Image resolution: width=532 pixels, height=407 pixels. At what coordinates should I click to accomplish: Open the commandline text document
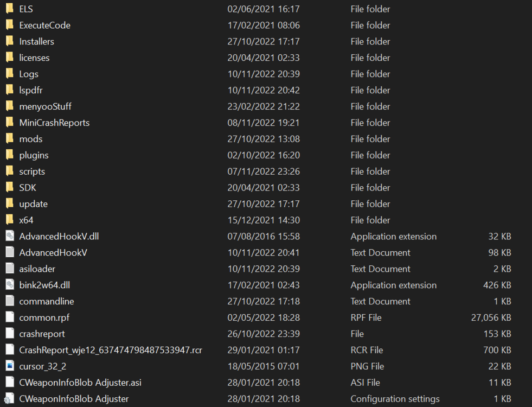point(47,301)
